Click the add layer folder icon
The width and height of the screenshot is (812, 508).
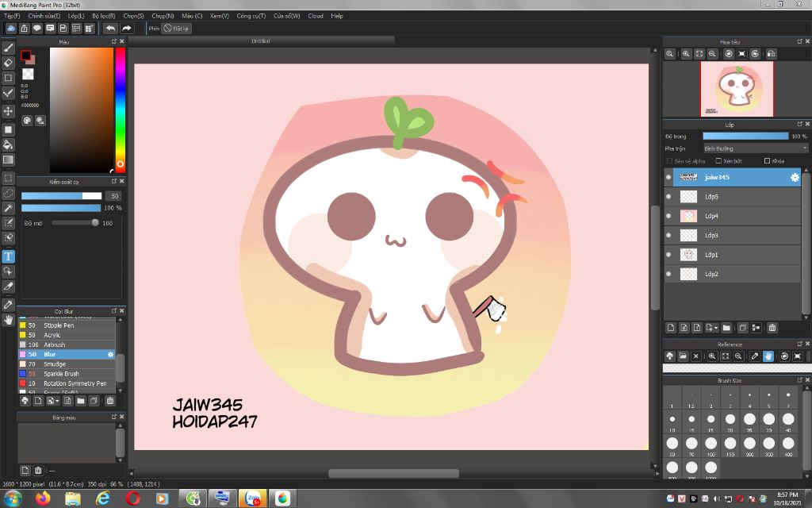726,328
